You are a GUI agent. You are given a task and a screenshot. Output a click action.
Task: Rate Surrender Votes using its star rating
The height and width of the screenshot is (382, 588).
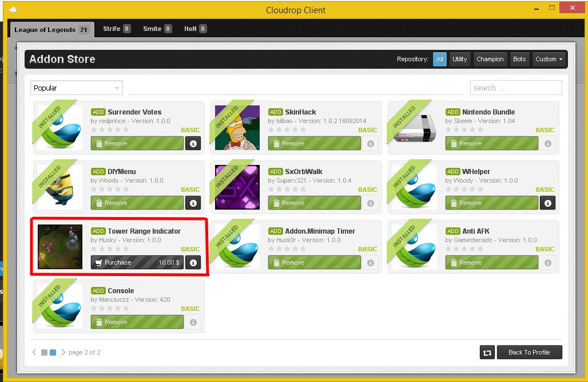pos(110,129)
